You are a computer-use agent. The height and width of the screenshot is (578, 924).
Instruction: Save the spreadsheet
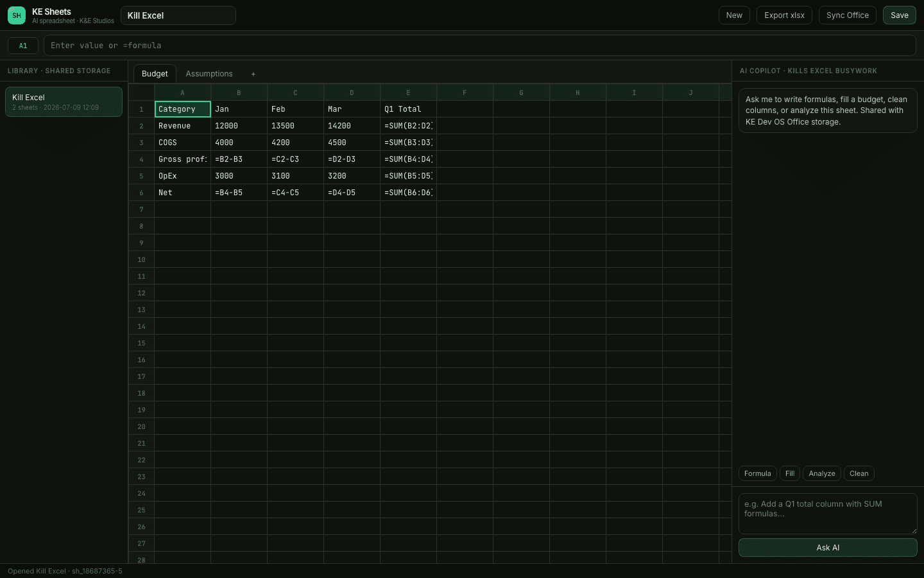(899, 15)
